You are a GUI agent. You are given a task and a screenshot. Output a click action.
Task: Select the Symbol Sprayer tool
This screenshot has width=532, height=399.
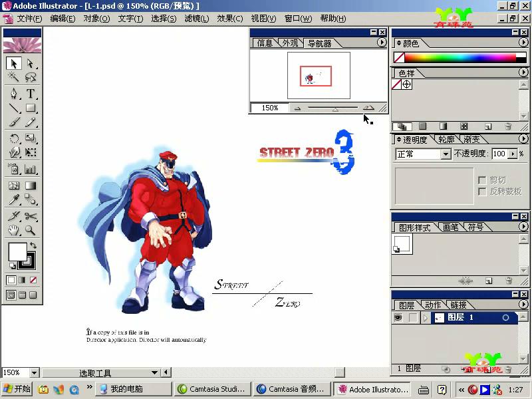coord(14,169)
